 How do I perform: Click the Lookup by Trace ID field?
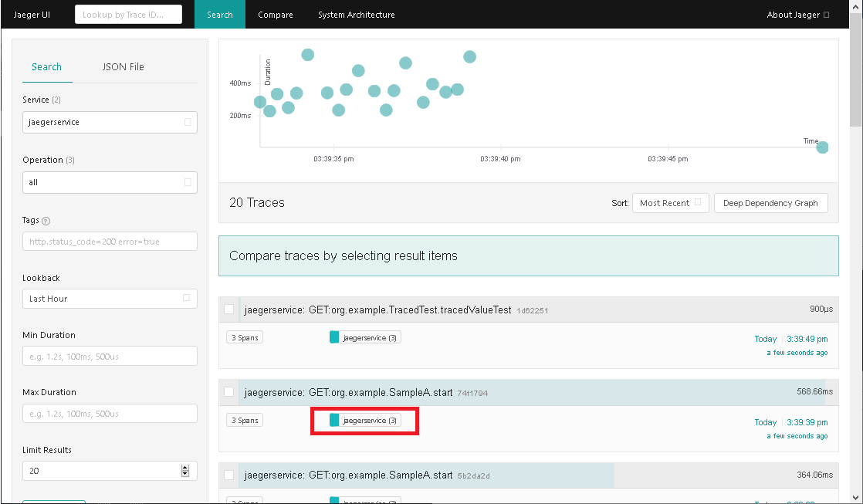(x=128, y=15)
